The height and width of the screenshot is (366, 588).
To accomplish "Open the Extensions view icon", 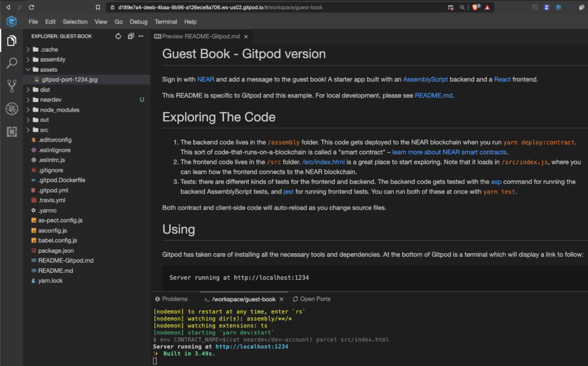I will click(x=11, y=132).
